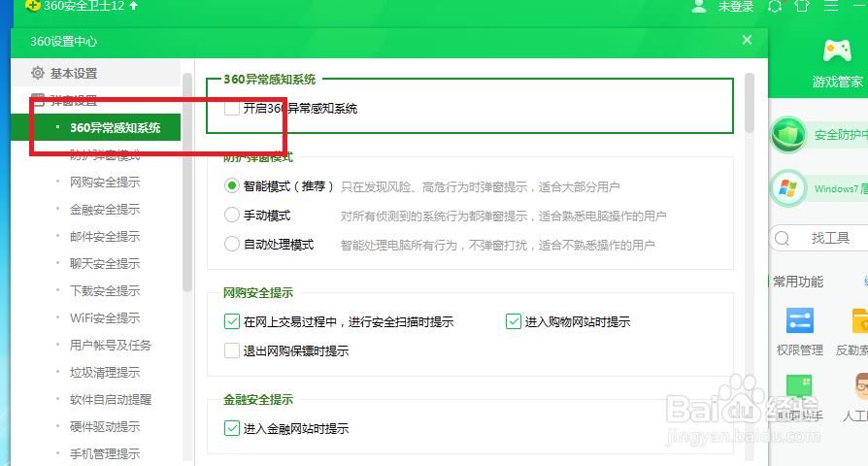The height and width of the screenshot is (466, 868).
Task: Click the Windows7 logo icon
Action: click(x=788, y=188)
